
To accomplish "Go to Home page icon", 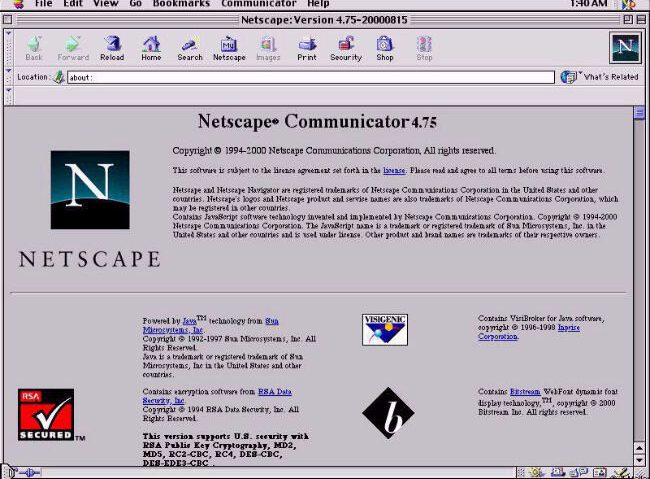I will point(151,47).
